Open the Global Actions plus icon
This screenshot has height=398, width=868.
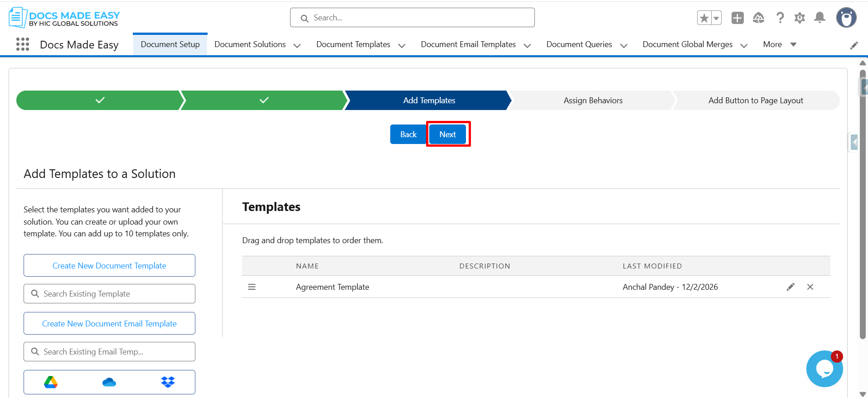point(737,18)
